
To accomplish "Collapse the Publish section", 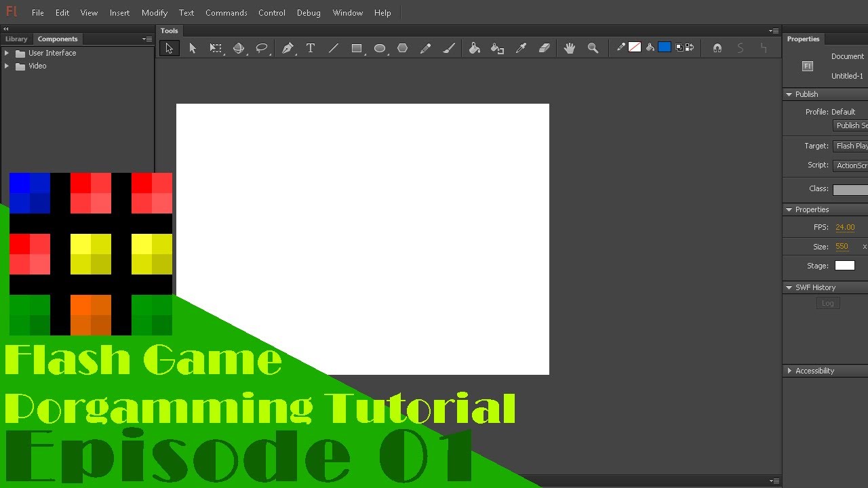I will 789,94.
